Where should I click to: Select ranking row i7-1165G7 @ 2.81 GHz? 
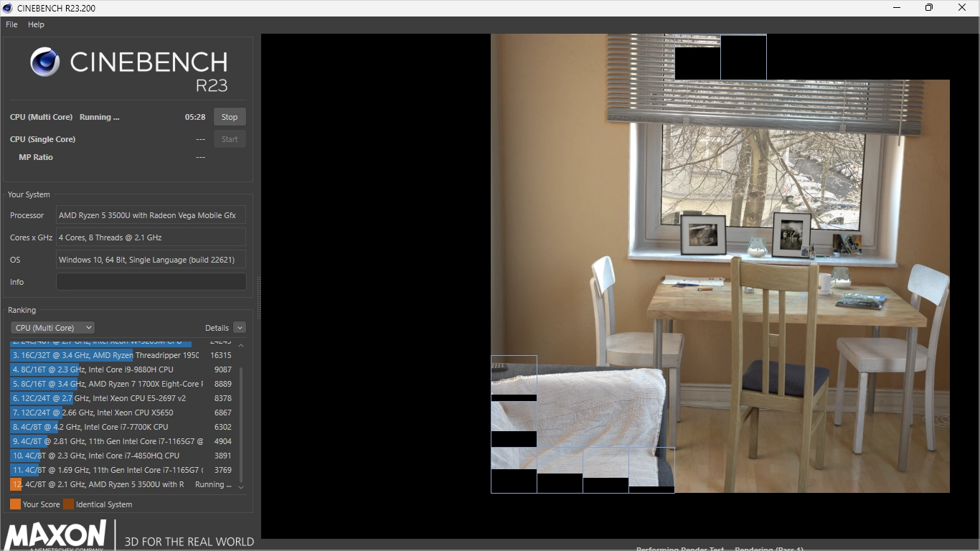pyautogui.click(x=122, y=441)
